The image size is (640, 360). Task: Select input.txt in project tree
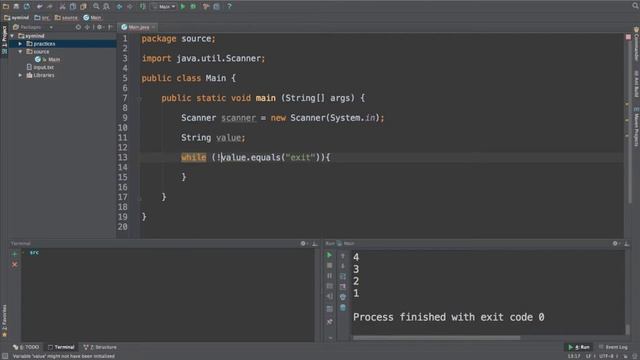click(43, 67)
